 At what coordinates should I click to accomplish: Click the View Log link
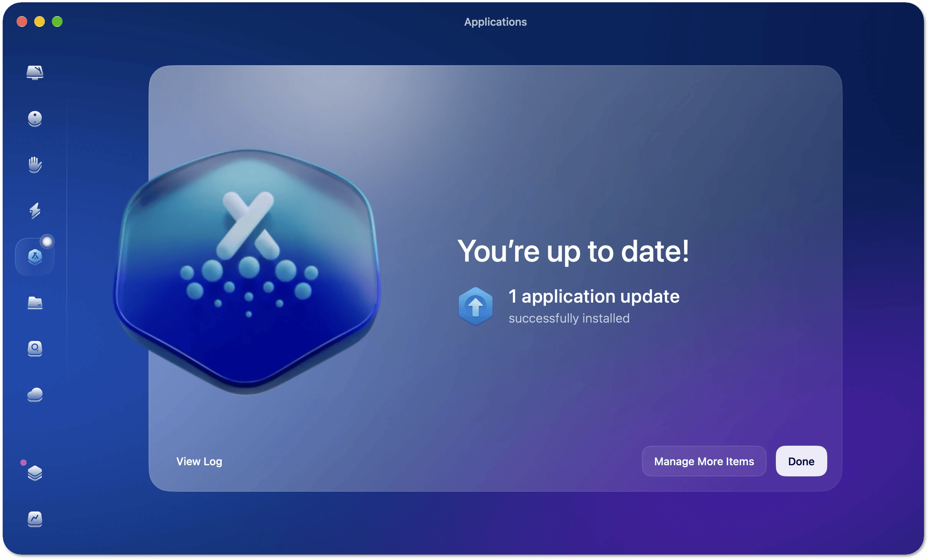199,461
